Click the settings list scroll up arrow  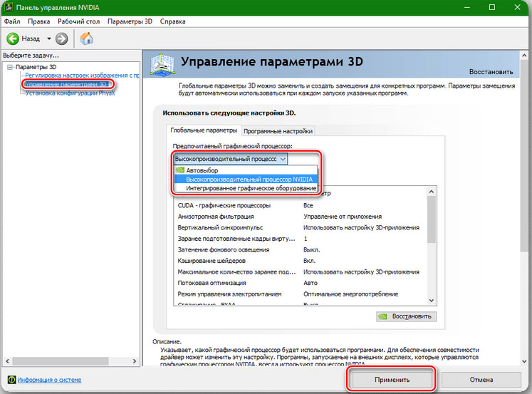(x=432, y=192)
